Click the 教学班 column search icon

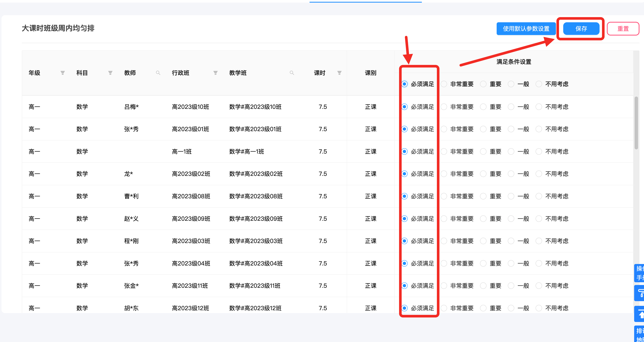pos(292,73)
